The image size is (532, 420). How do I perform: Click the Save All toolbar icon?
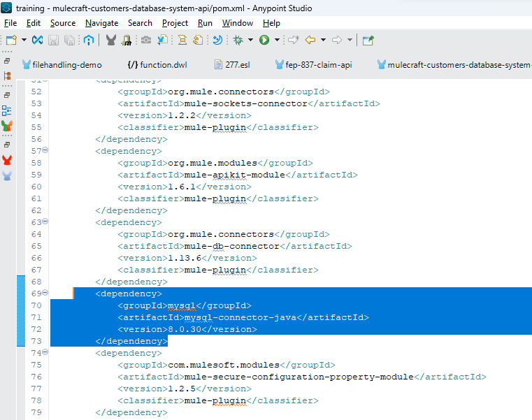pyautogui.click(x=70, y=41)
